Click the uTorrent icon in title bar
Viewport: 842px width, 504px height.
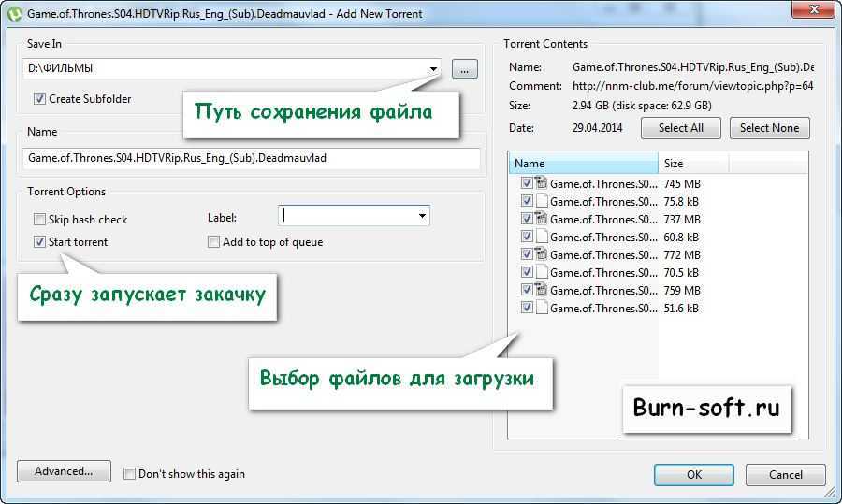click(14, 13)
